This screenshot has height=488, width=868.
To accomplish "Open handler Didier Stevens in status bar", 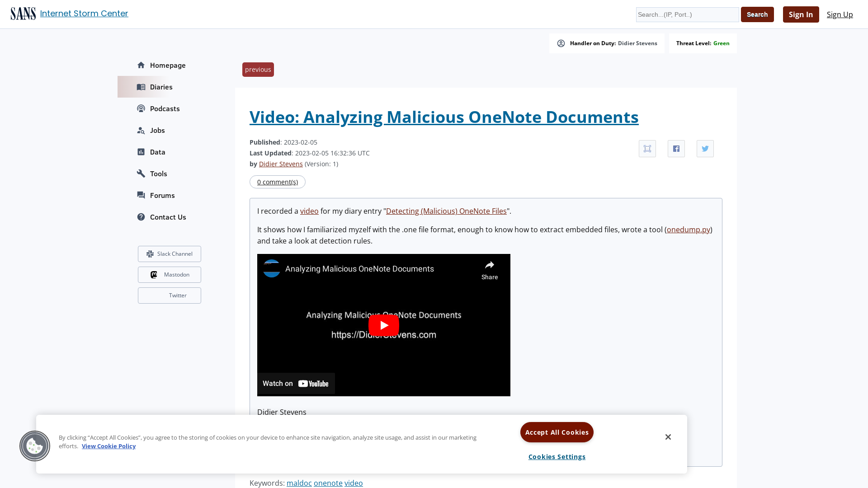I will 637,43.
